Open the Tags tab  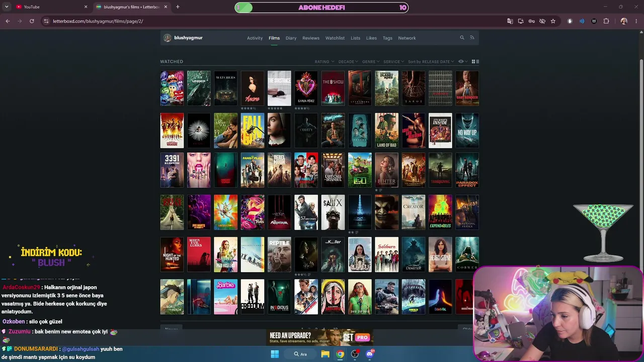point(387,38)
